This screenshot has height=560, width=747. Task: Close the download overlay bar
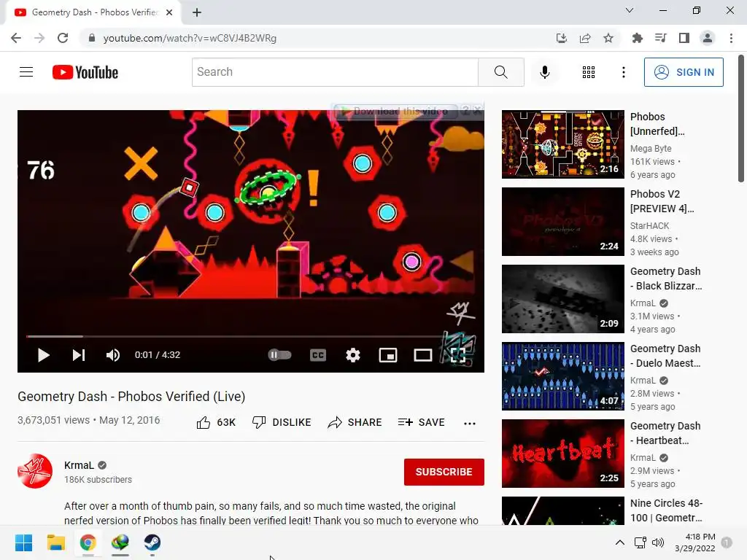(477, 111)
